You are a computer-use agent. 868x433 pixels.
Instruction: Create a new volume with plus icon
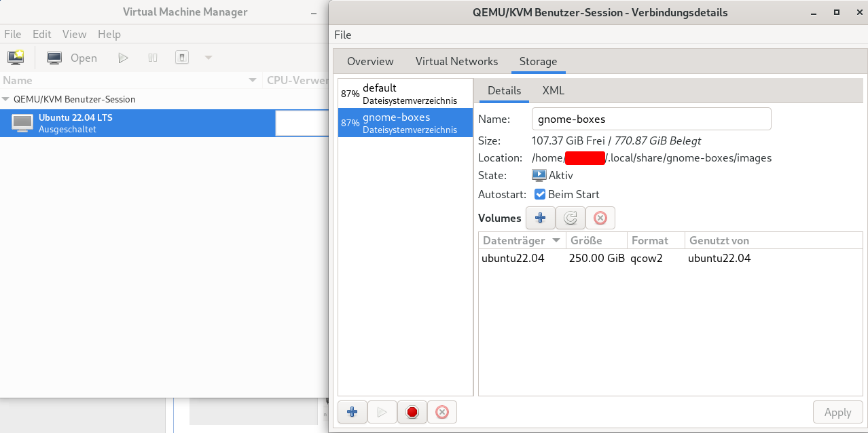(541, 218)
